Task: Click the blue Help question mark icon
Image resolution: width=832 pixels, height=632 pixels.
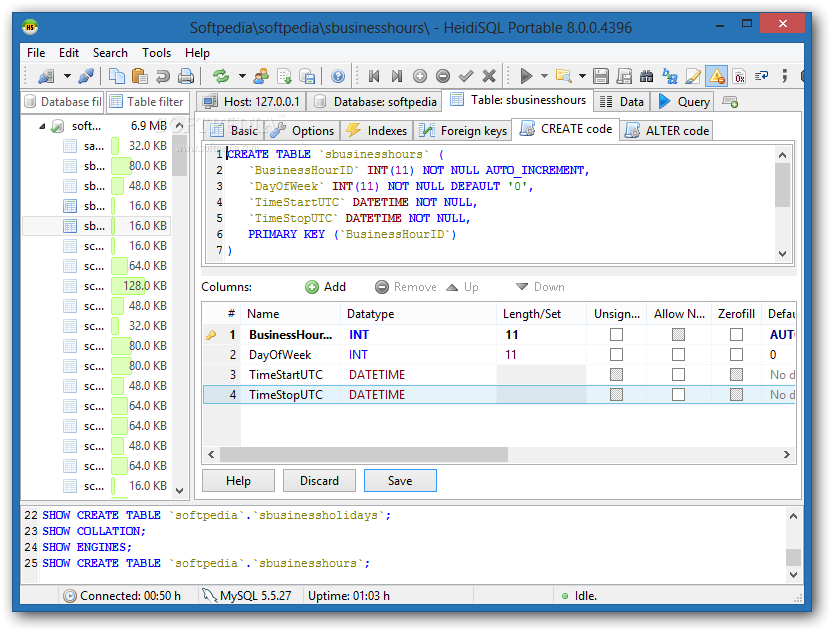Action: click(x=337, y=76)
